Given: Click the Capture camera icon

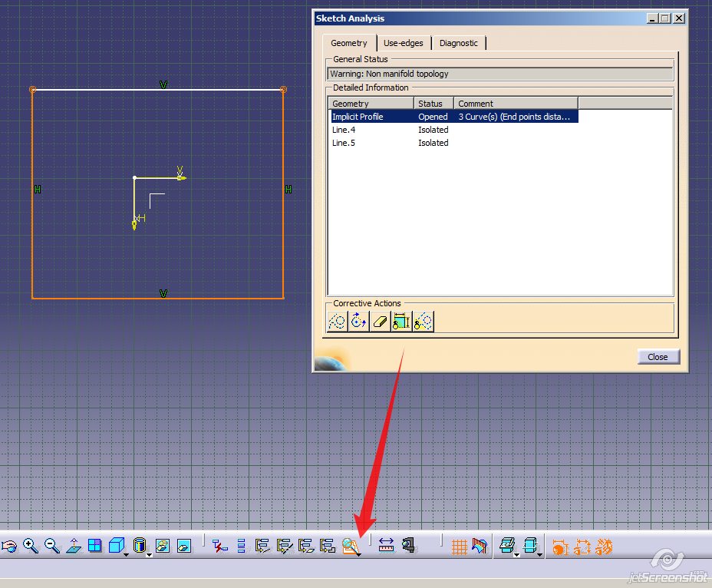Looking at the screenshot, I should [408, 545].
